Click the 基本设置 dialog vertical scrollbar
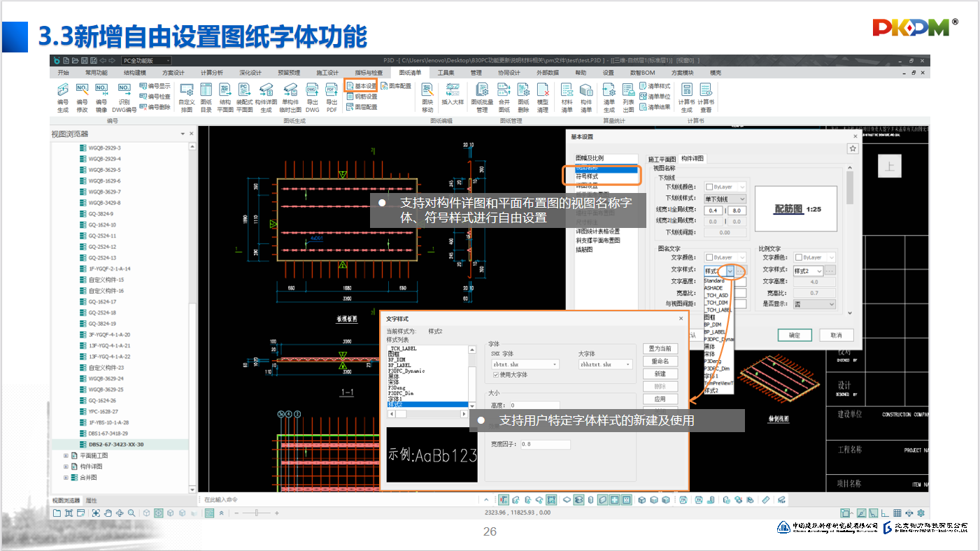Viewport: 980px width, 551px height. coord(850,241)
